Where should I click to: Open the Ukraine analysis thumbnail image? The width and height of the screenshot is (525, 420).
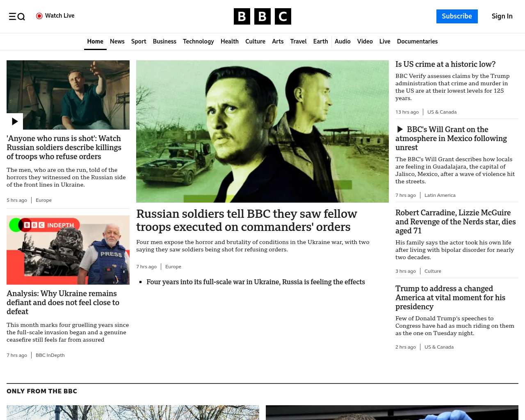point(68,250)
